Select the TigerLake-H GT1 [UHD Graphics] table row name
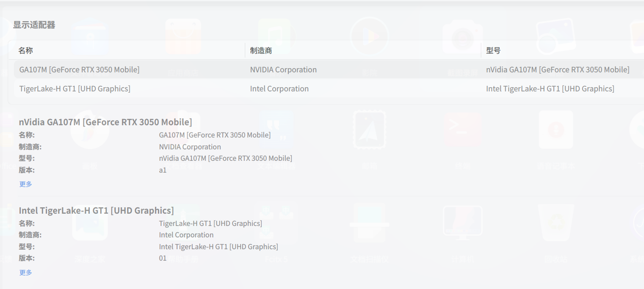The image size is (644, 289). [75, 88]
